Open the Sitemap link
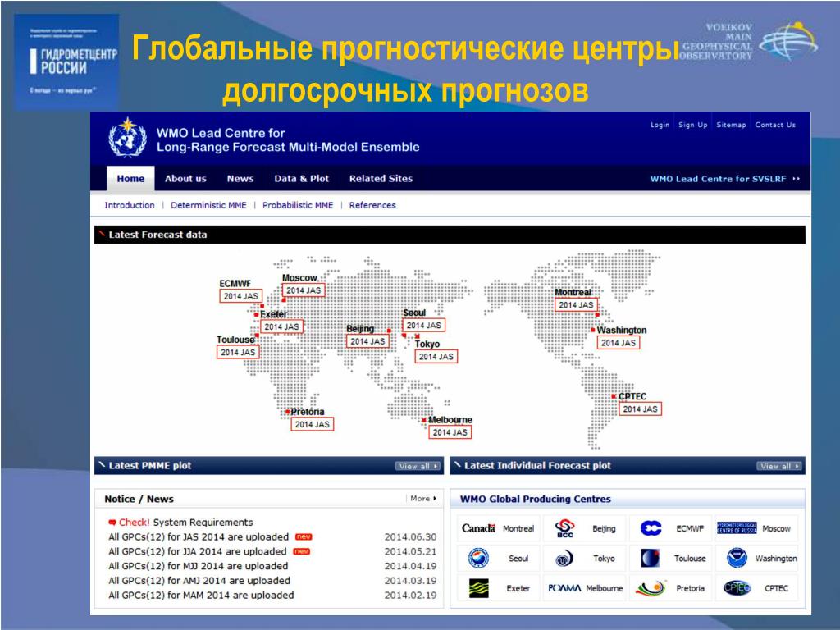The image size is (840, 630). (731, 125)
